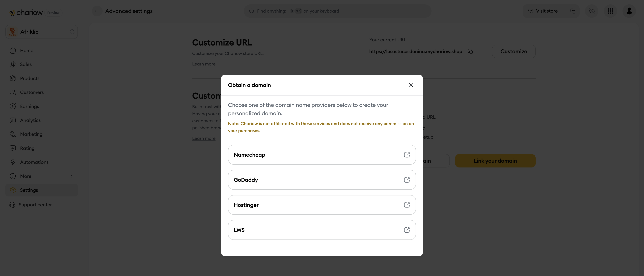Viewport: 644px width, 276px height.
Task: Open Hostinger external link icon
Action: 407,205
